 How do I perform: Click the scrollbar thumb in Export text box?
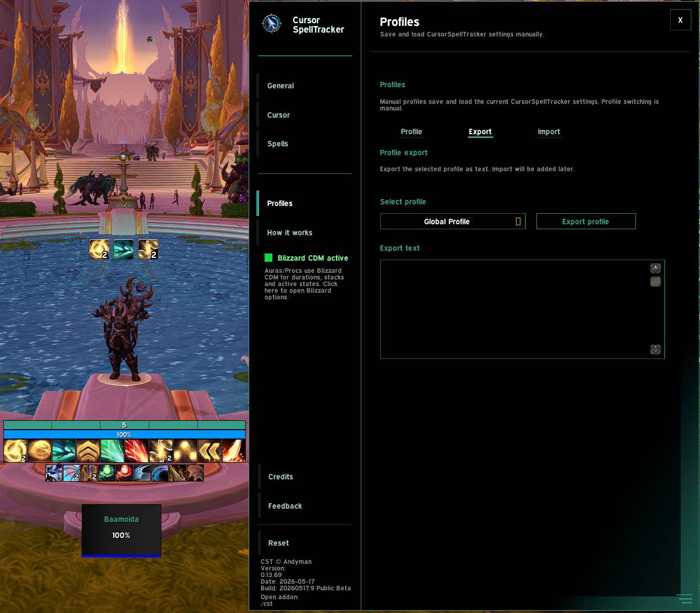pos(655,282)
